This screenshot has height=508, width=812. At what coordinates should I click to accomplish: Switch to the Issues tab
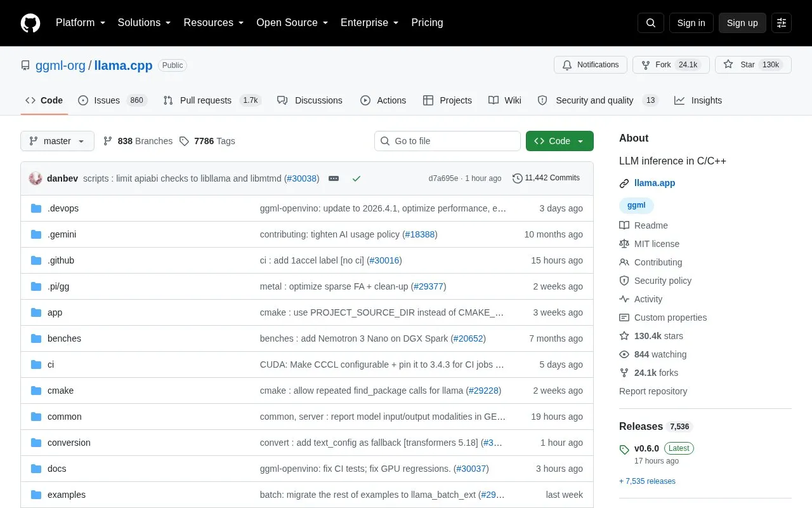[x=112, y=100]
